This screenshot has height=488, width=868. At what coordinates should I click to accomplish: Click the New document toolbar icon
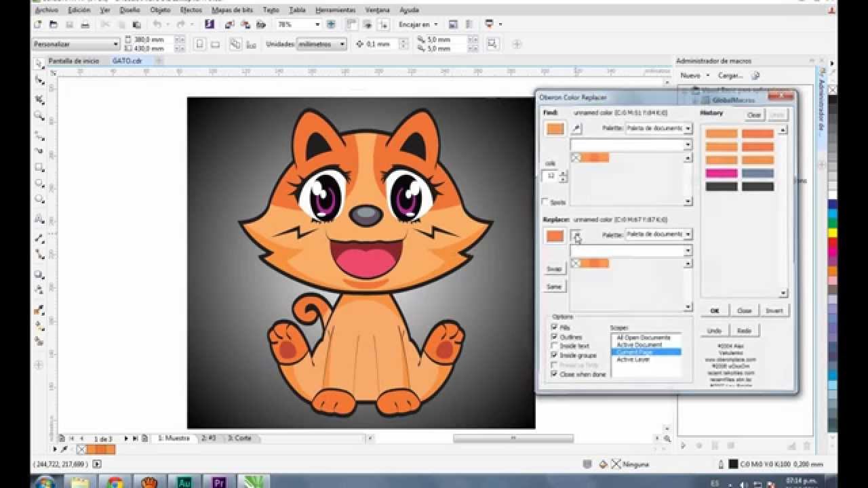37,24
